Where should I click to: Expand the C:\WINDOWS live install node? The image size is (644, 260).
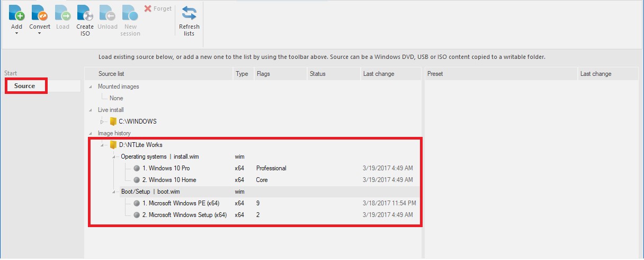[103, 122]
